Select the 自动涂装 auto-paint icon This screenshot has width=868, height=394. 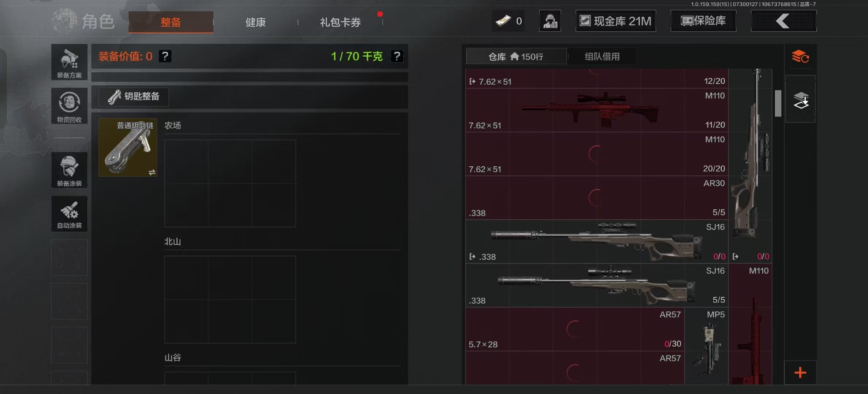click(69, 214)
